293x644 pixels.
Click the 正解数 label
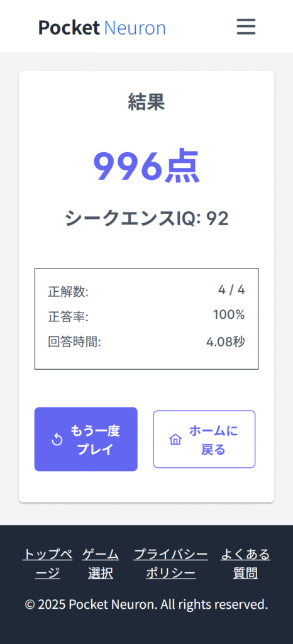coord(68,292)
